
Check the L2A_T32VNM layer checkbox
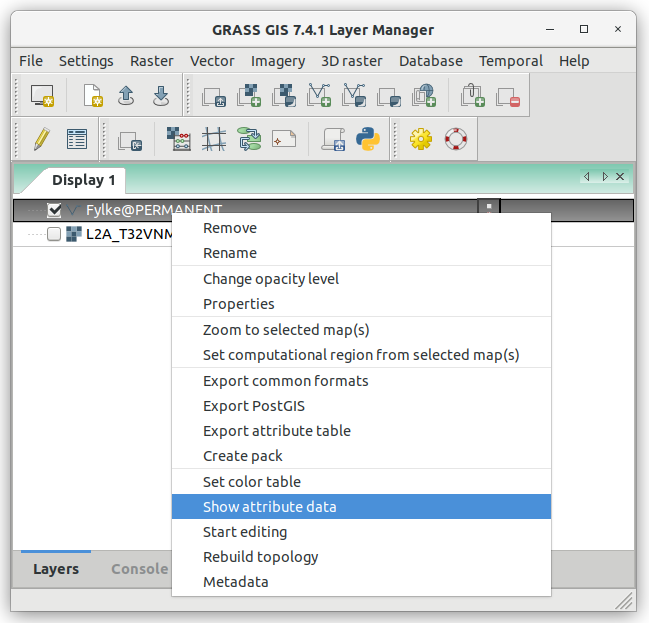click(54, 234)
